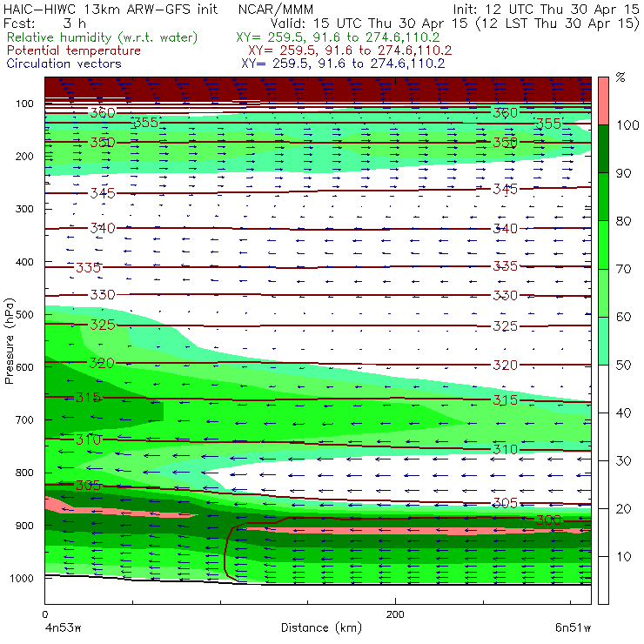The width and height of the screenshot is (644, 644).
Task: Click the '40' tick label on color bar
Action: click(x=623, y=413)
